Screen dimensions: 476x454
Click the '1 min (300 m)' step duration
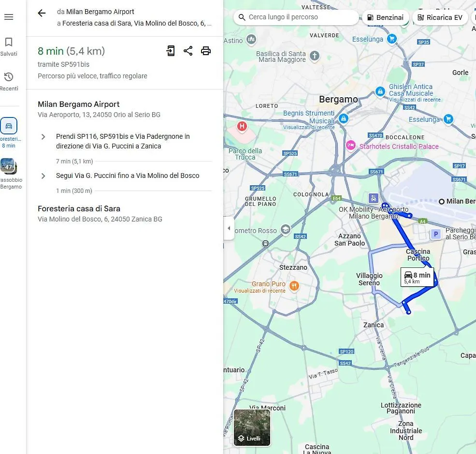point(74,191)
